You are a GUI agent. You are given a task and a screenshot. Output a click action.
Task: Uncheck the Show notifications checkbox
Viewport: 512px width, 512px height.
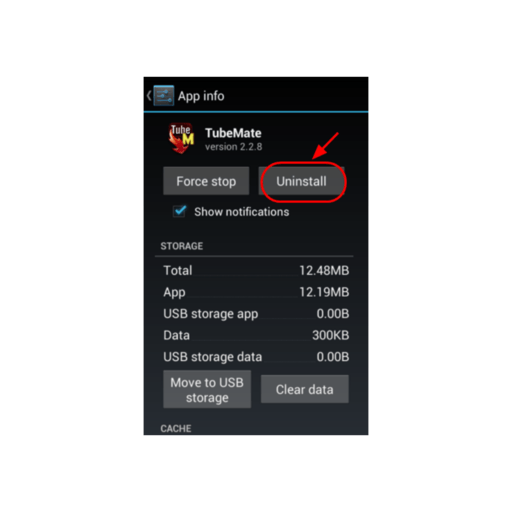(x=179, y=211)
